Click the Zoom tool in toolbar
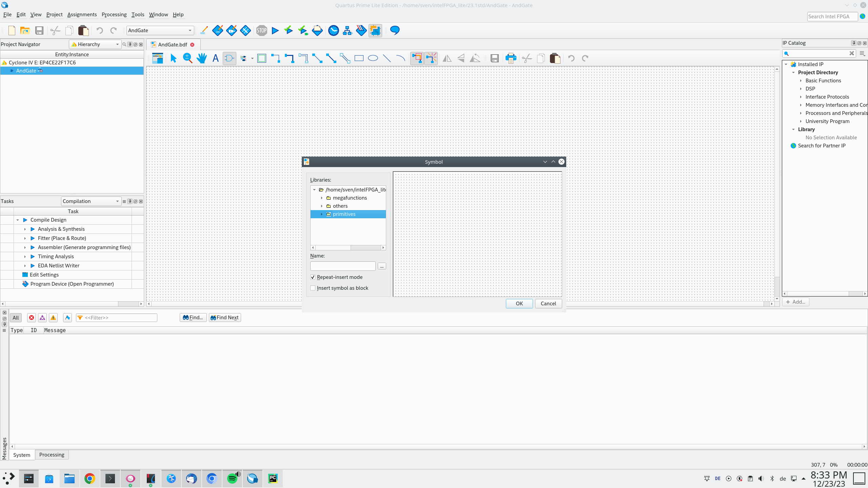Image resolution: width=868 pixels, height=488 pixels. 187,58
